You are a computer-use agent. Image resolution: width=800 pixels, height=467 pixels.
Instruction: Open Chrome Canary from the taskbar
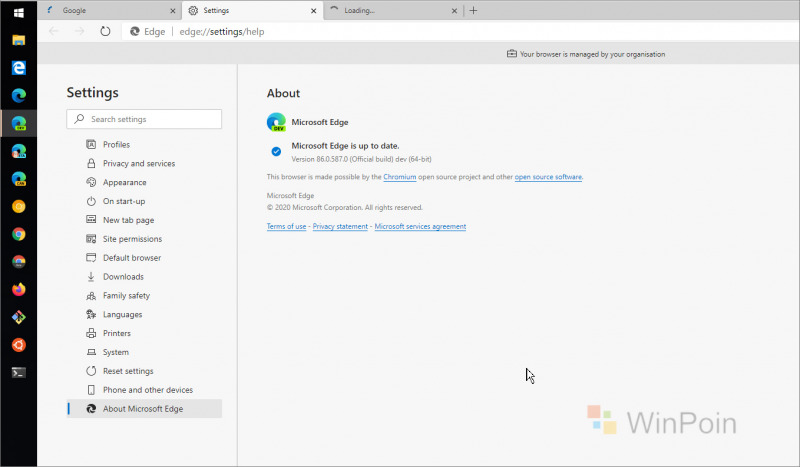coord(19,206)
